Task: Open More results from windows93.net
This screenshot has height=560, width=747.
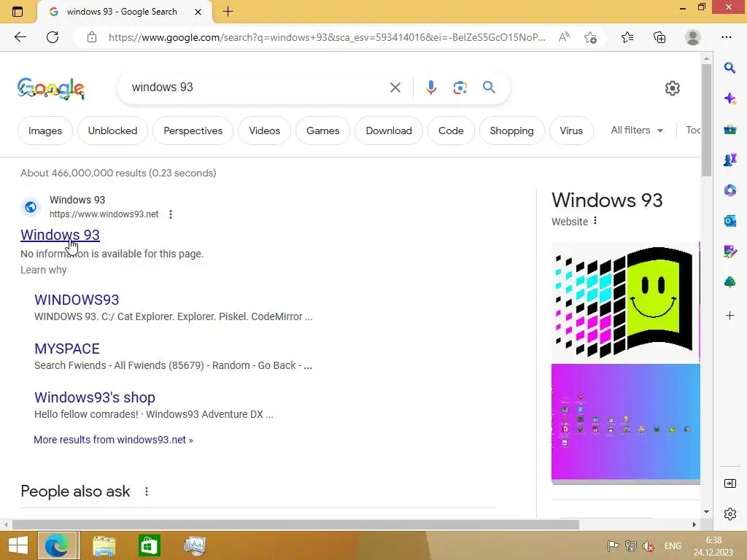Action: (113, 440)
